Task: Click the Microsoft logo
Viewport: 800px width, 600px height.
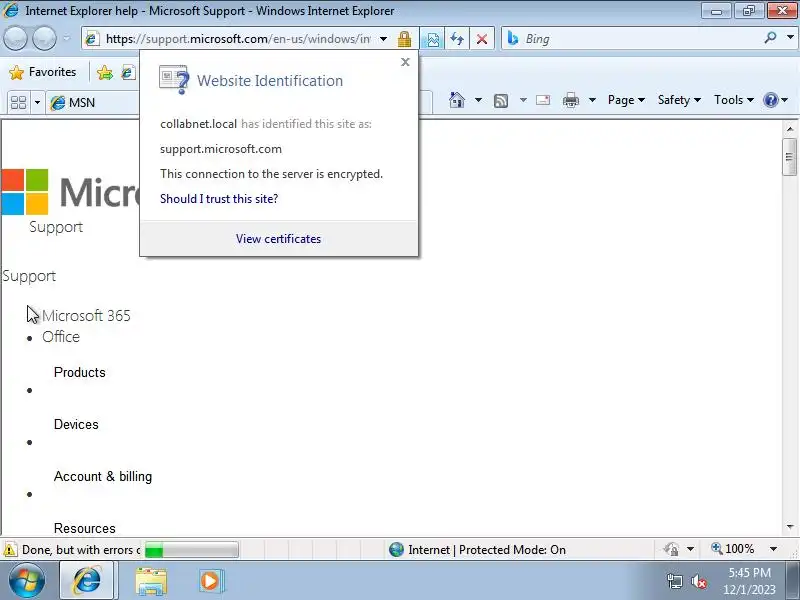Action: (70, 192)
